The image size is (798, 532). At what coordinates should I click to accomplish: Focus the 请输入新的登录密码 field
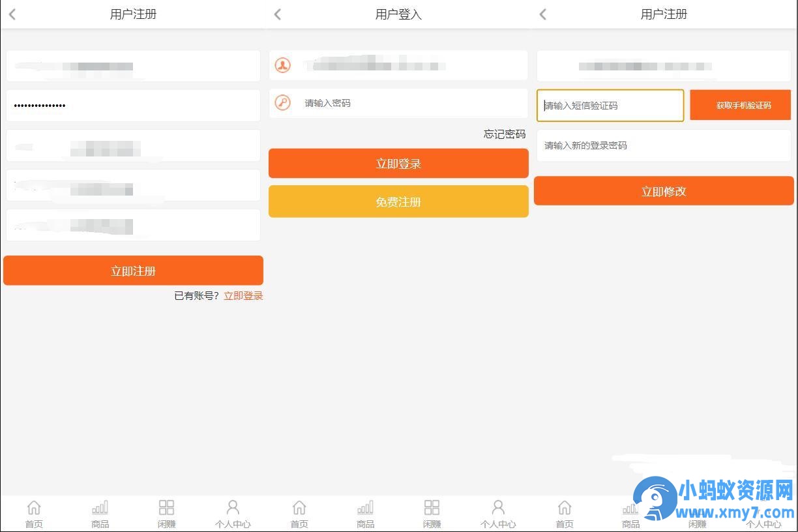(x=664, y=145)
